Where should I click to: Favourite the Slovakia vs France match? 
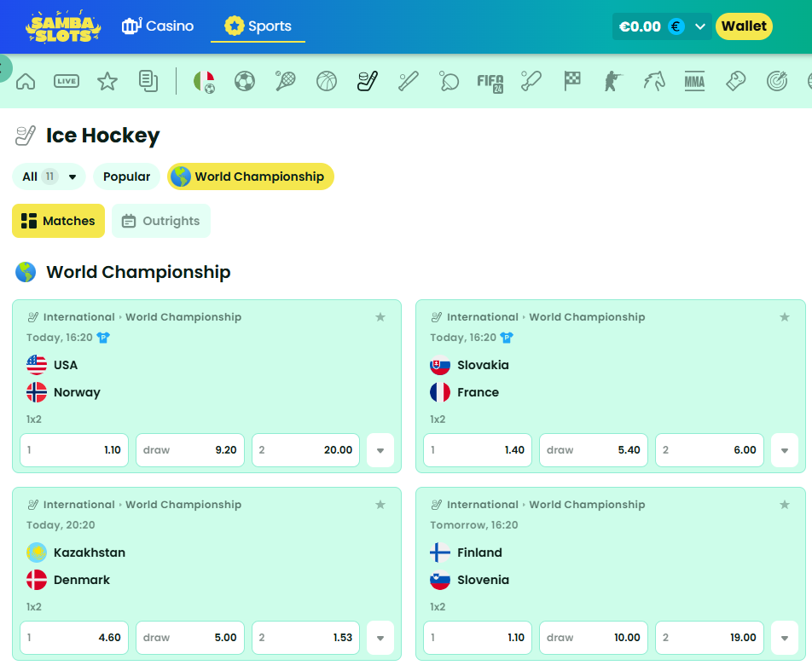(x=785, y=317)
